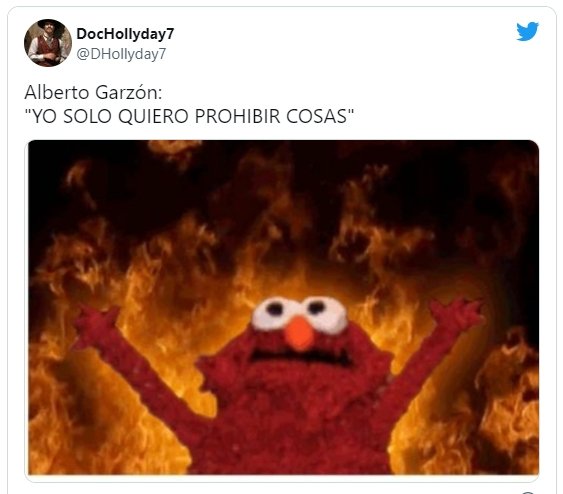This screenshot has height=494, width=563.
Task: Click the word 'Garzón' in the tweet
Action: pos(129,93)
